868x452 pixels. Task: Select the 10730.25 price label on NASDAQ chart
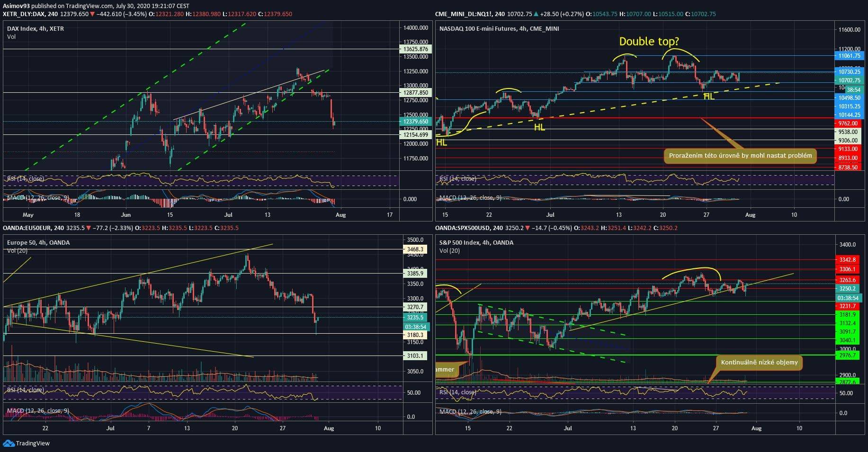point(849,72)
